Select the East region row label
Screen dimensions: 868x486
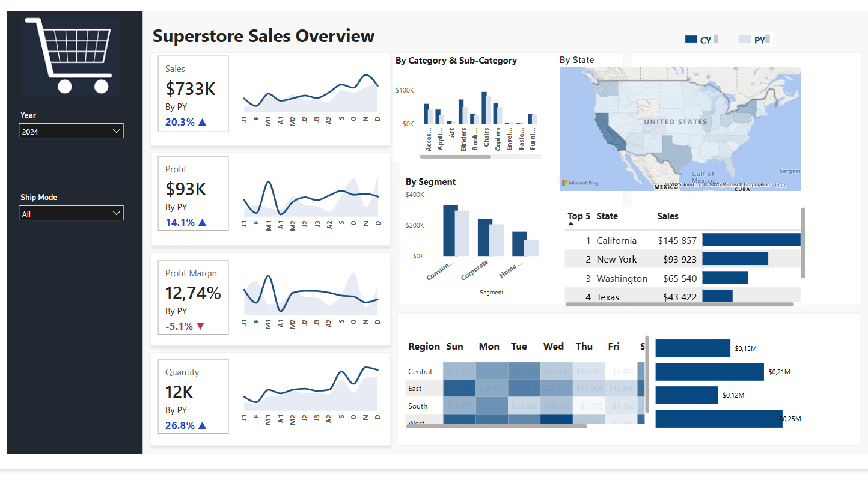coord(415,389)
